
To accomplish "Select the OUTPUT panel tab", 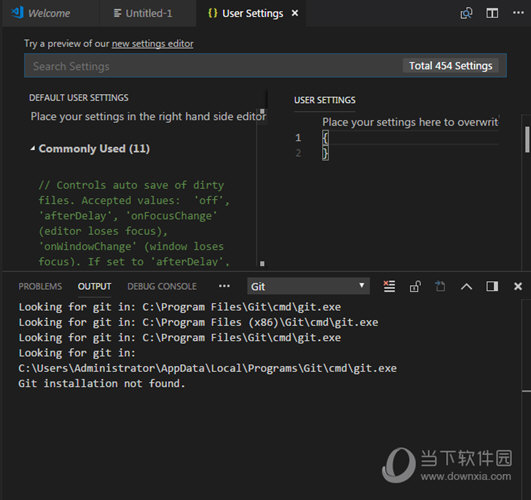I will point(94,287).
